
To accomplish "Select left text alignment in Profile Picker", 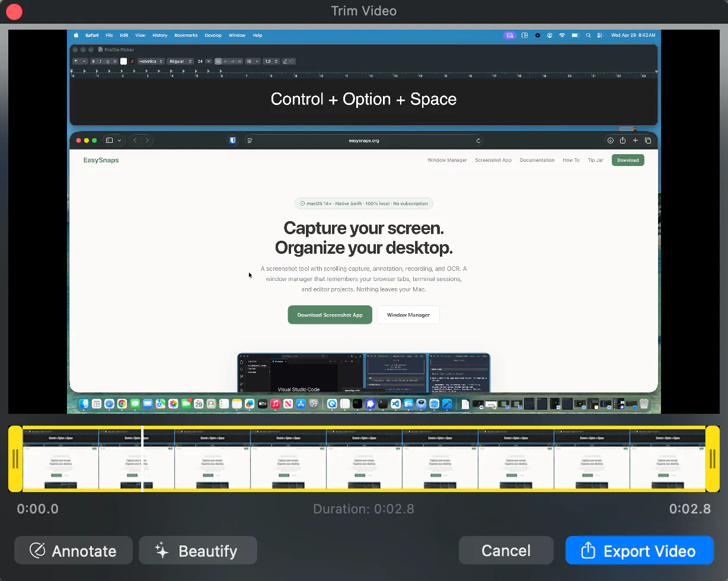I will click(218, 61).
